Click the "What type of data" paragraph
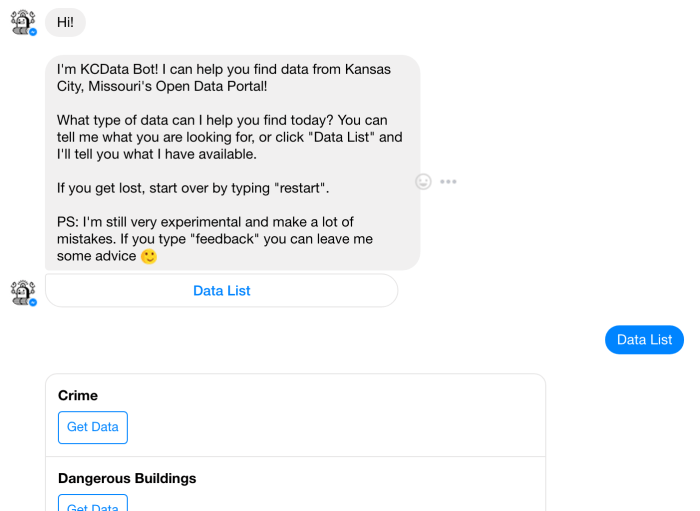 230,137
